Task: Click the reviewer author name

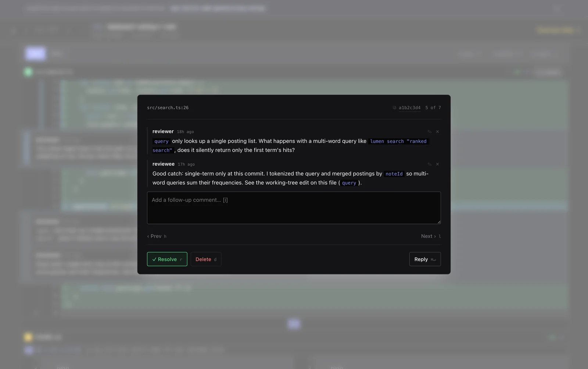Action: (x=163, y=131)
